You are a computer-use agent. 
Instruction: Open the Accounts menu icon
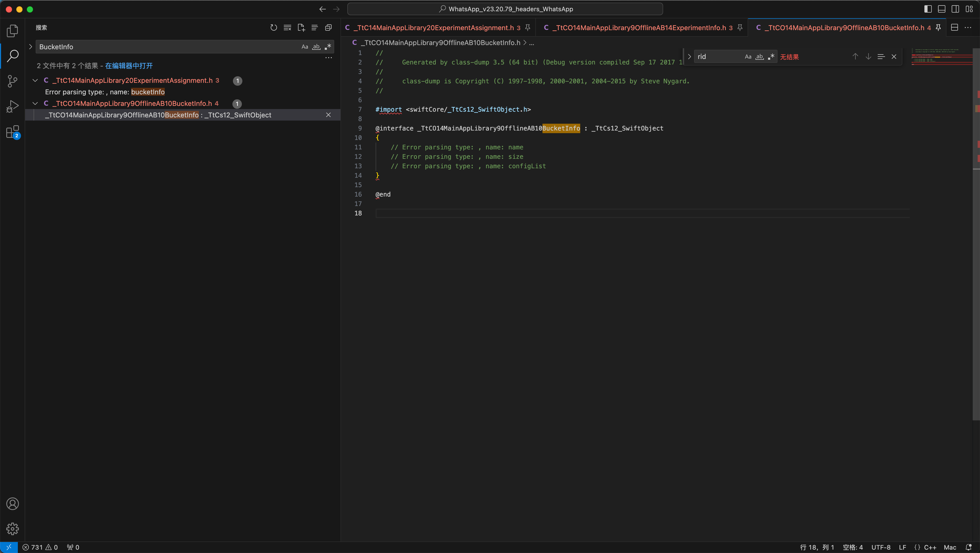pos(13,503)
